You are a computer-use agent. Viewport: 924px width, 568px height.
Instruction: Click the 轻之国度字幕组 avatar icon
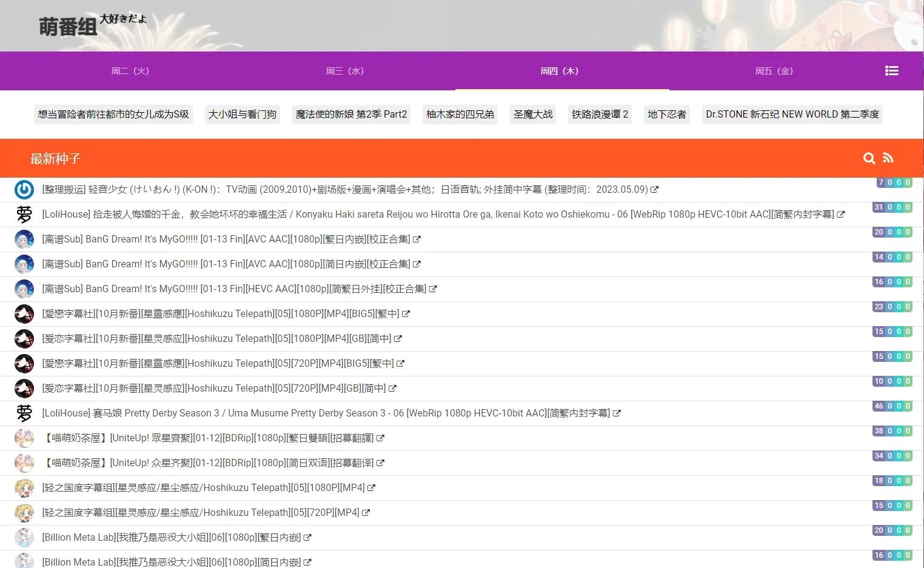pos(24,487)
